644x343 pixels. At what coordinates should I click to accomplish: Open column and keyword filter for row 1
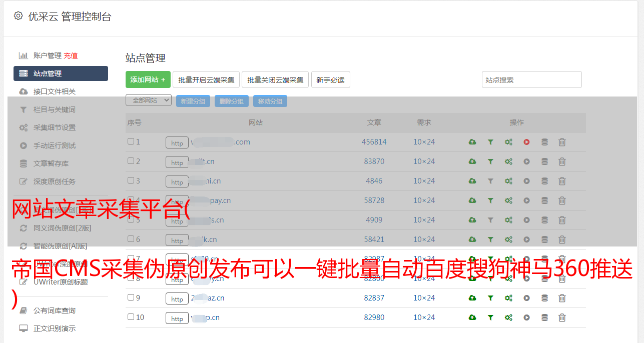tap(490, 142)
